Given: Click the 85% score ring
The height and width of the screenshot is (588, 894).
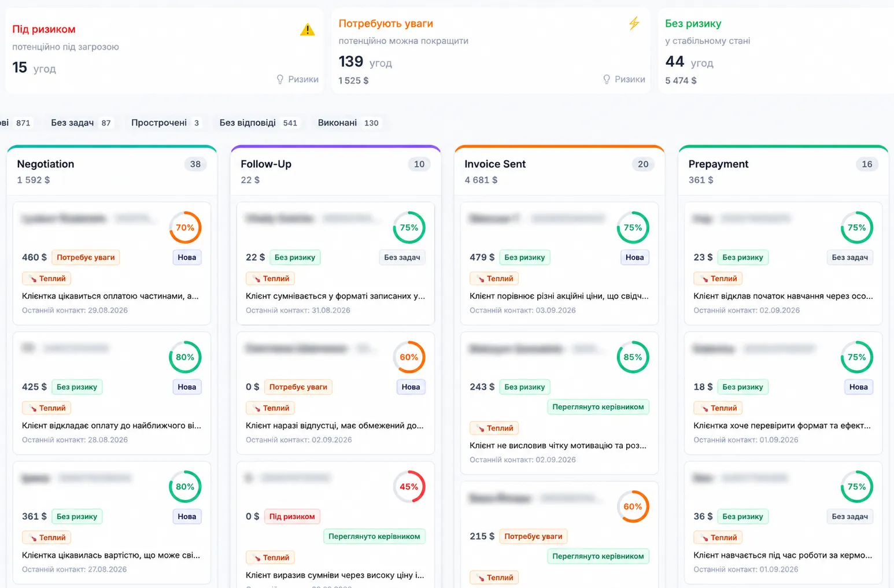Looking at the screenshot, I should coord(633,357).
